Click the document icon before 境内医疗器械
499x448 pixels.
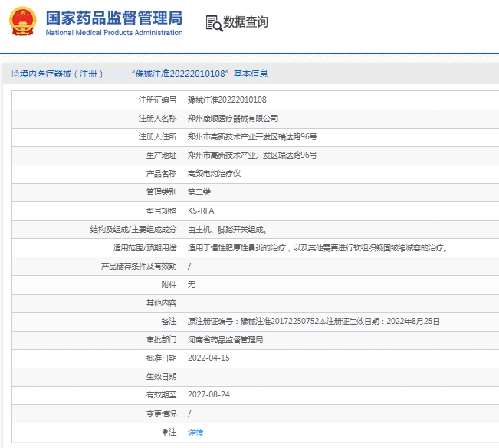(15, 74)
